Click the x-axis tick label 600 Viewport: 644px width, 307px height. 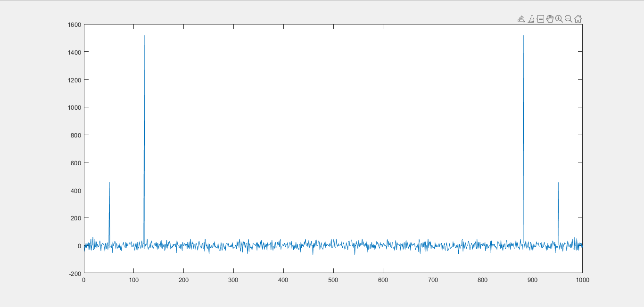(x=383, y=280)
